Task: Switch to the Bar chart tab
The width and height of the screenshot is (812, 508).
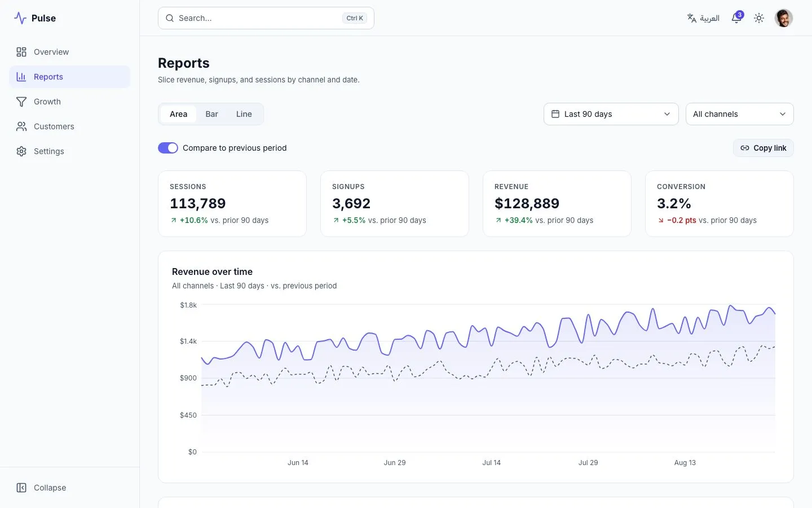Action: tap(212, 114)
